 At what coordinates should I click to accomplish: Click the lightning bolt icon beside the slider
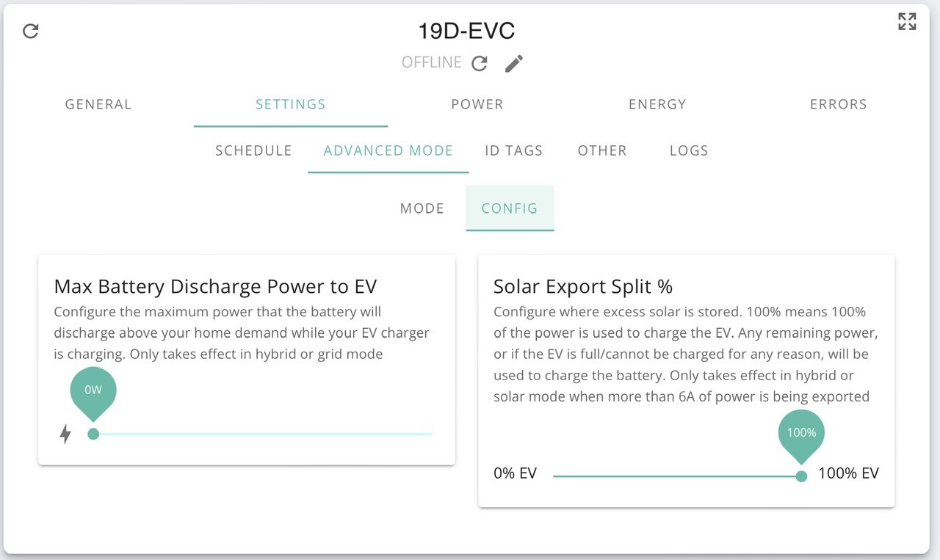(x=65, y=434)
